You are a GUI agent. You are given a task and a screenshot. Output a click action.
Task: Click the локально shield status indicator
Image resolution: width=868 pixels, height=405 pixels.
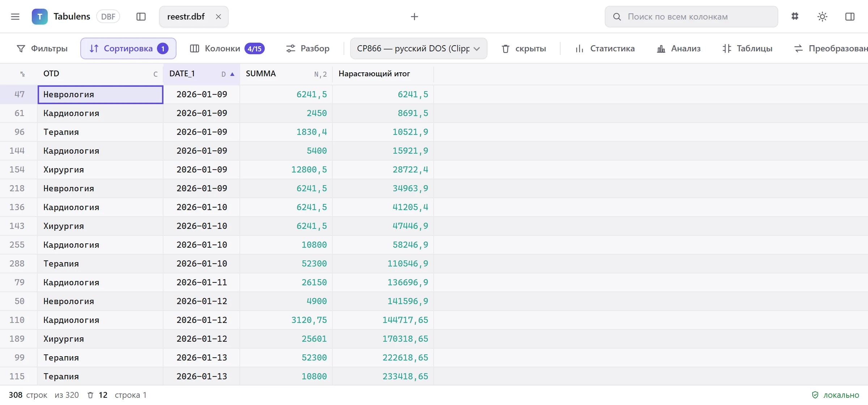point(835,395)
